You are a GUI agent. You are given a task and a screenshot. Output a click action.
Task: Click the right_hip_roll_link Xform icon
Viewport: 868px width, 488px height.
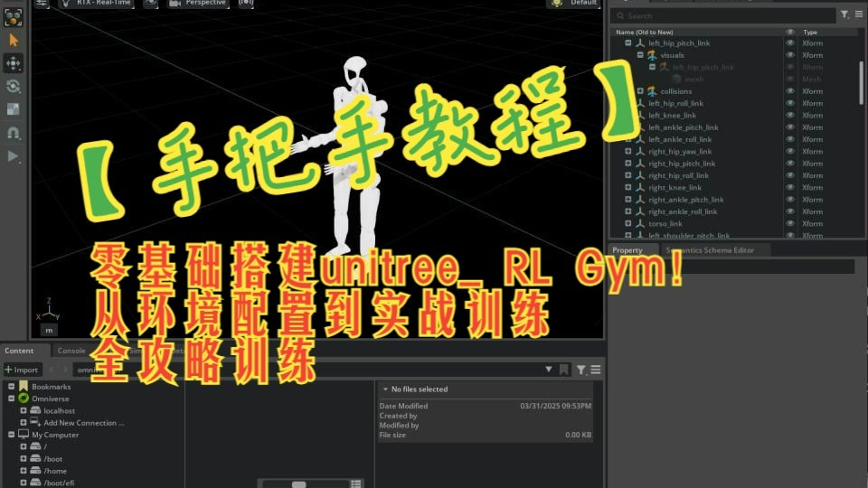[640, 175]
